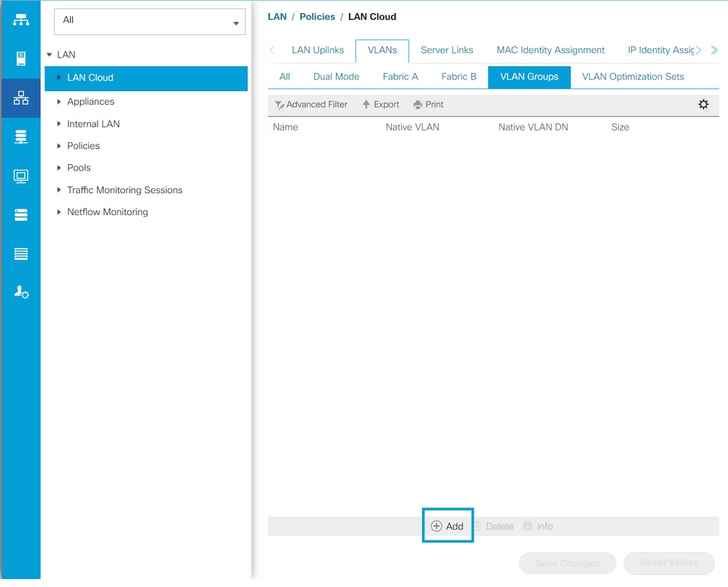Open the All filter dropdown

point(149,23)
